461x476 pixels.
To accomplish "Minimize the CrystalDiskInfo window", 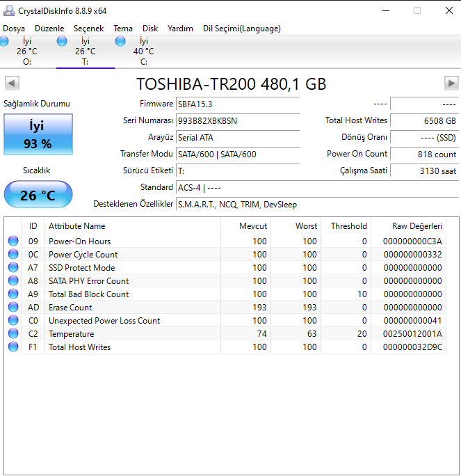I will [386, 10].
